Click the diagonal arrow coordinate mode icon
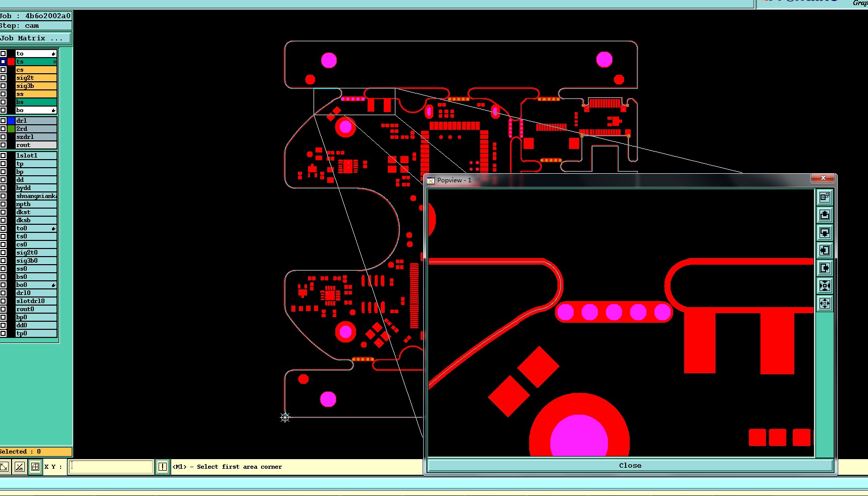Viewport: 868px width, 496px height. (4, 467)
